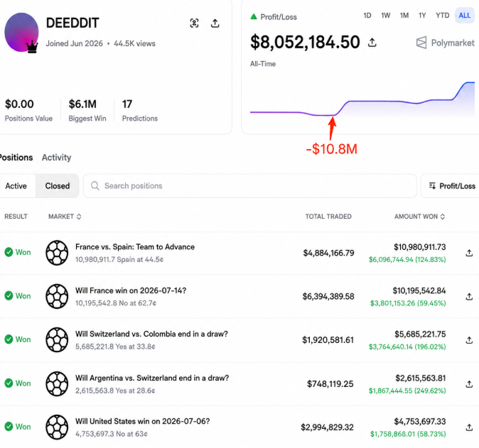Screen dimensions: 479x448
Task: Click the TOTAL TRADED column header
Action: (x=328, y=217)
